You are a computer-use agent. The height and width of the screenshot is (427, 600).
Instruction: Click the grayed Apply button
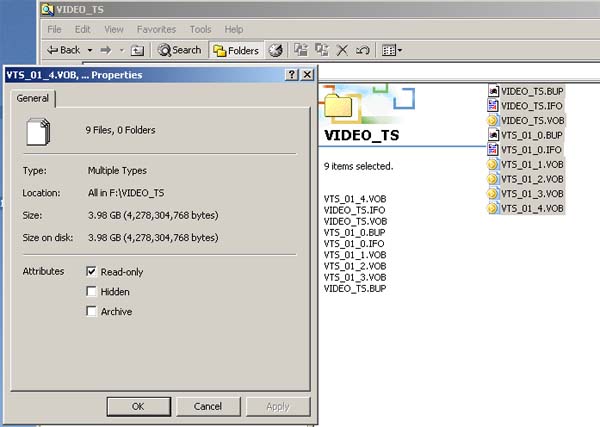tap(278, 406)
